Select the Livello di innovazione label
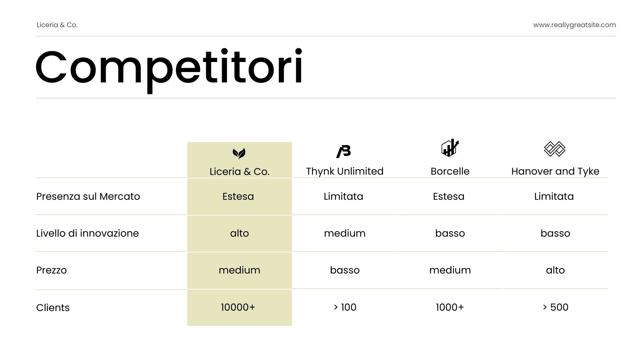This screenshot has width=644, height=362. 88,233
